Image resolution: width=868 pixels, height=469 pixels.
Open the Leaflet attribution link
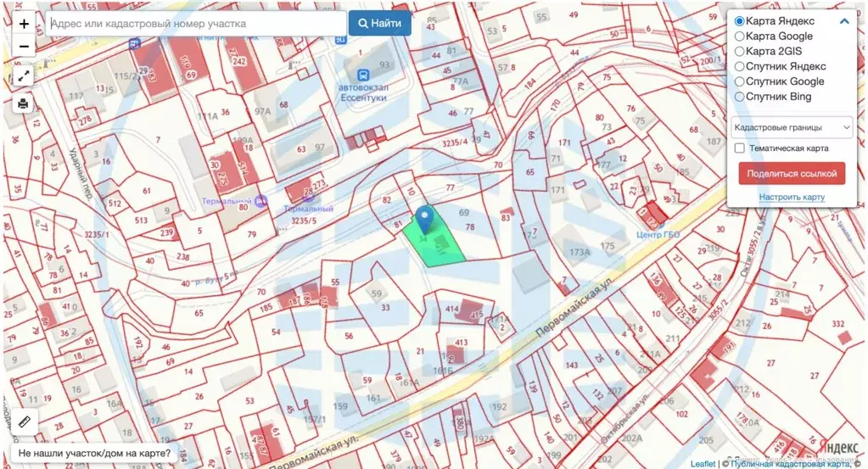[703, 464]
